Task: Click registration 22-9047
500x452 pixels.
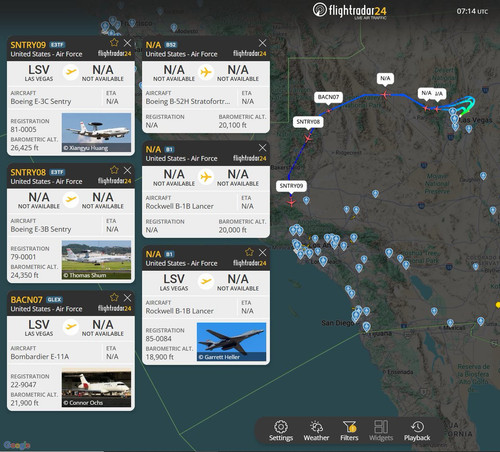Action: click(x=23, y=385)
